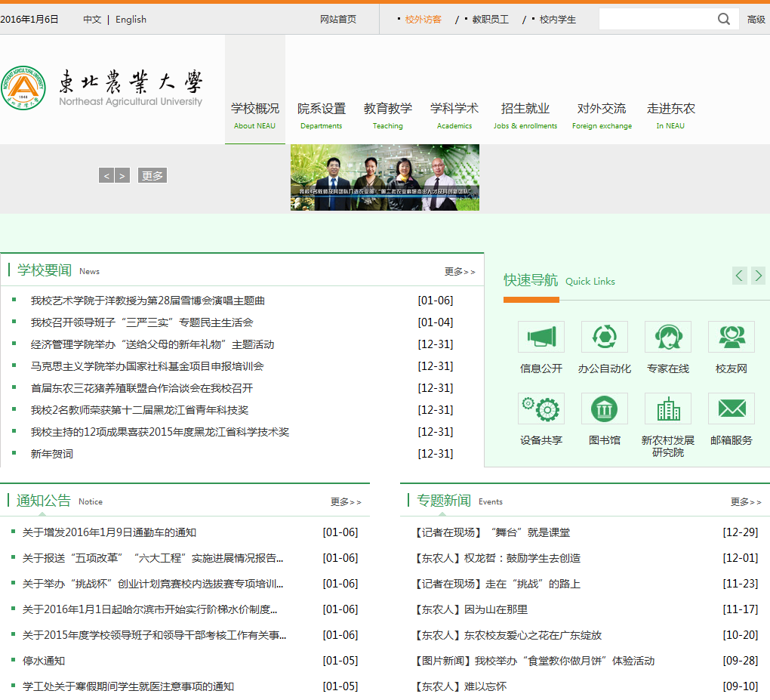Screen dimensions: 770x700
Task: Open the 学校概况 About NEAU menu
Action: [254, 116]
